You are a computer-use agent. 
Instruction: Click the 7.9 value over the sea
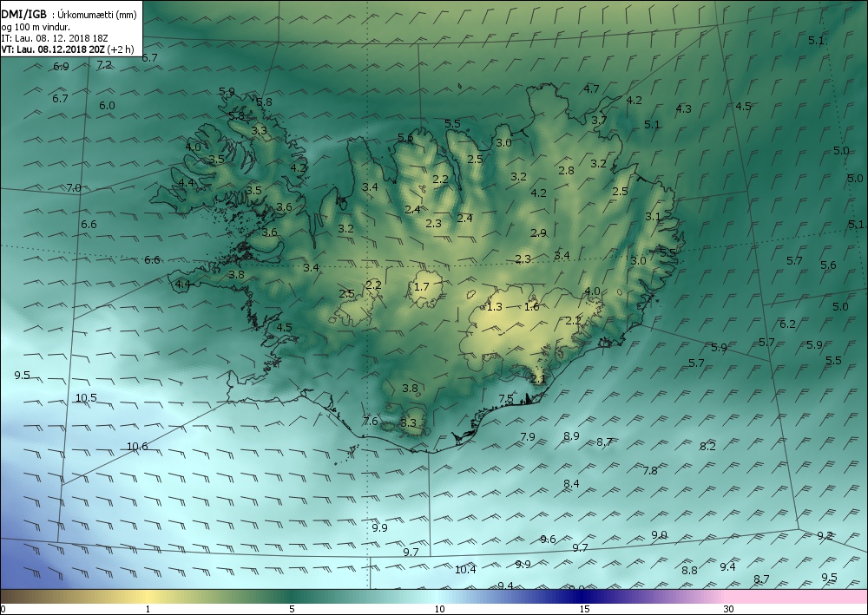click(528, 436)
